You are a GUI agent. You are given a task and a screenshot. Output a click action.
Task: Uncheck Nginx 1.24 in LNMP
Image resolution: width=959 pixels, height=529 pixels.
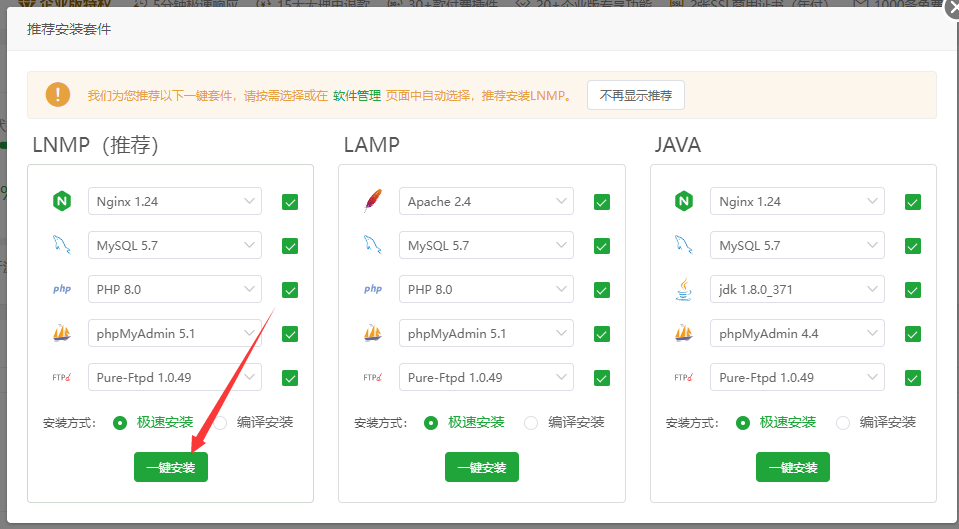pyautogui.click(x=290, y=202)
